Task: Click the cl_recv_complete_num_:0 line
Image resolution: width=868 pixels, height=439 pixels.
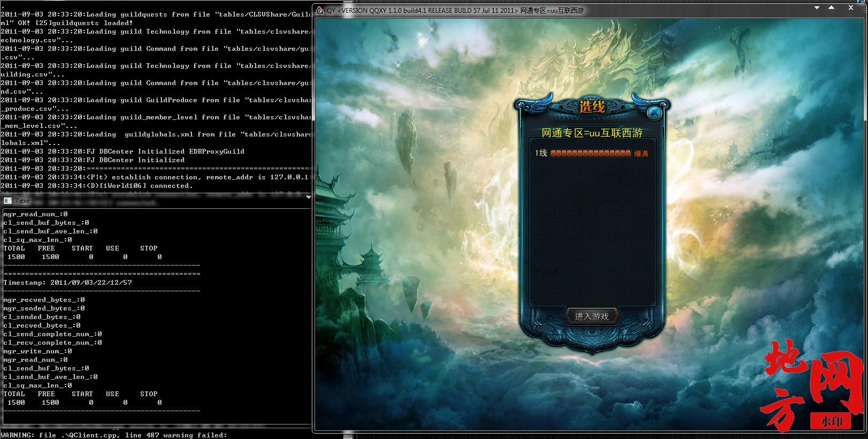Action: [x=52, y=343]
